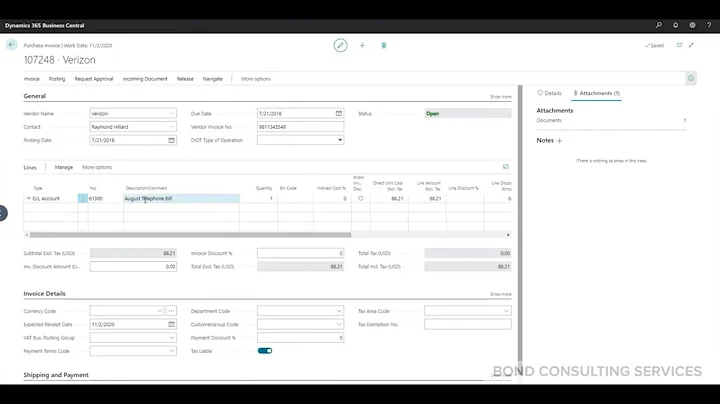Viewport: 720px width, 404px height.
Task: Expand VAT Bus. Posting Group dropdown
Action: [x=172, y=337]
